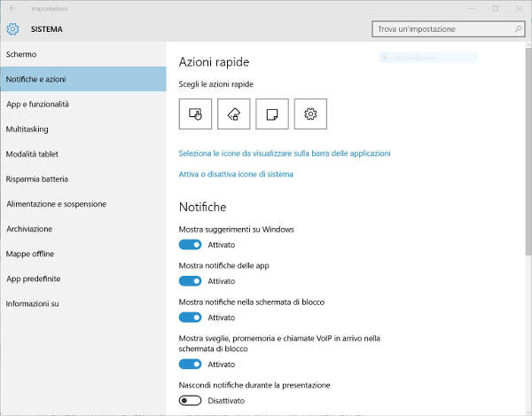This screenshot has width=532, height=416.
Task: Click the Sistema gear icon in header
Action: coord(12,29)
